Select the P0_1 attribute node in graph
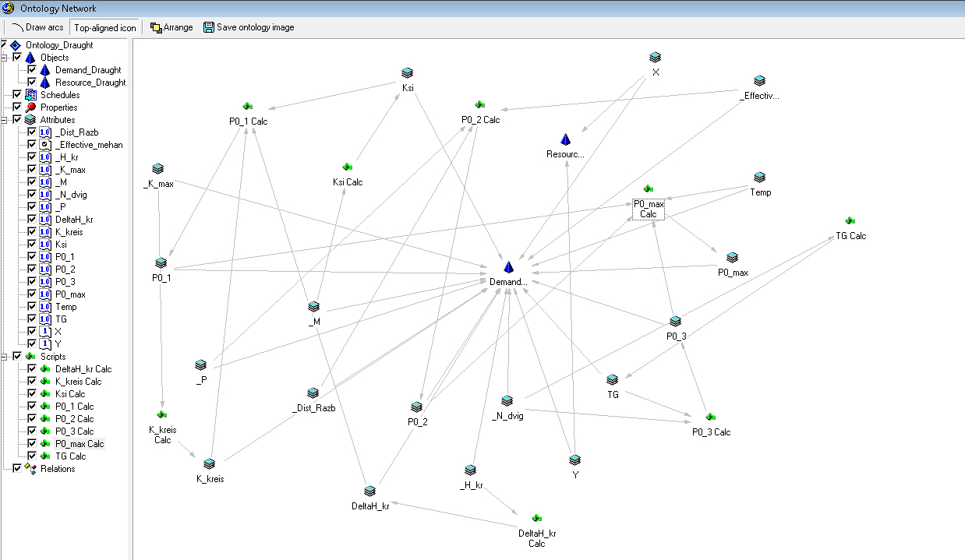This screenshot has height=560, width=965. 161,263
